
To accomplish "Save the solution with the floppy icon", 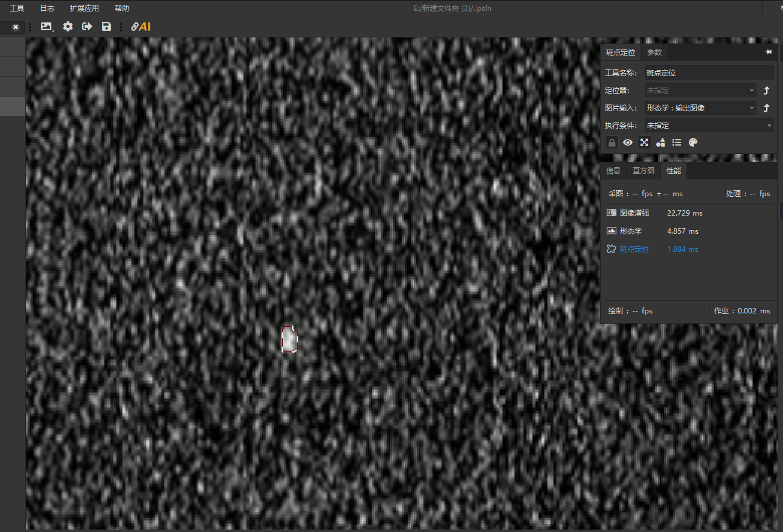I will tap(106, 27).
